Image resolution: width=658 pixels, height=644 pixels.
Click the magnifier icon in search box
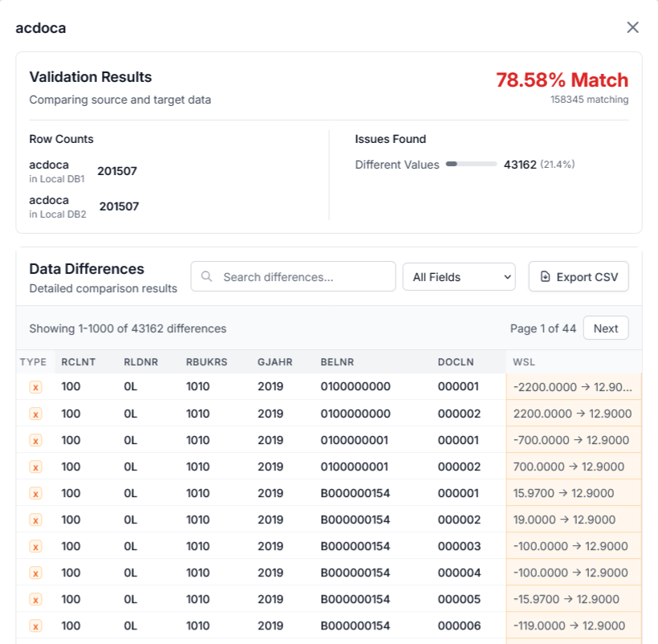pyautogui.click(x=207, y=276)
